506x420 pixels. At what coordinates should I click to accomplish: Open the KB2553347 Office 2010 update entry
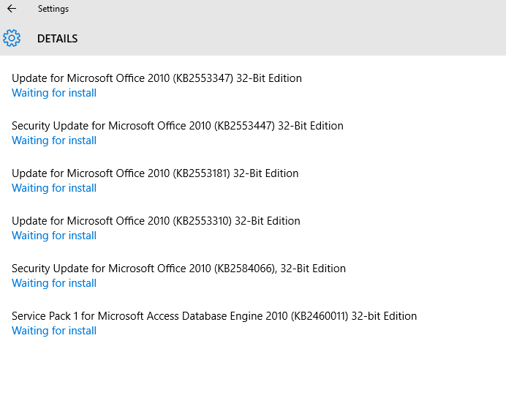156,78
